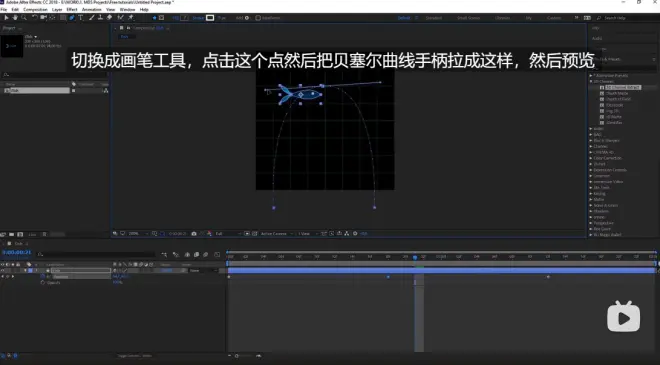Open the layer Parent None dropdown
Viewport: 660px width, 365px height.
203,270
